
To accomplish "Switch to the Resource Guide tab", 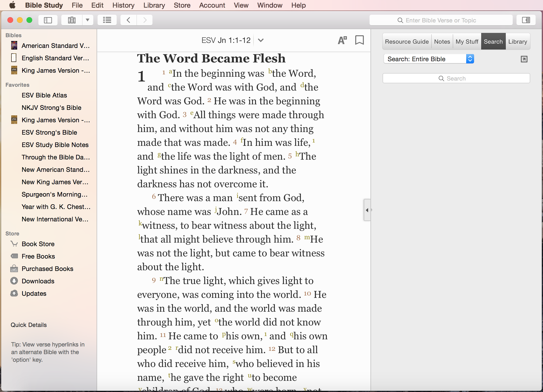I will pos(407,42).
